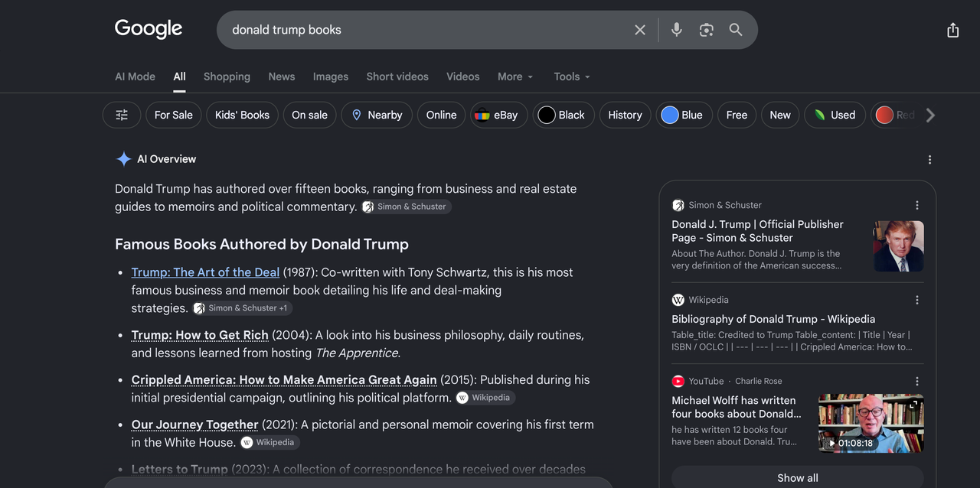
Task: Open Bibliography of Donald Trump Wikipedia result
Action: click(773, 319)
